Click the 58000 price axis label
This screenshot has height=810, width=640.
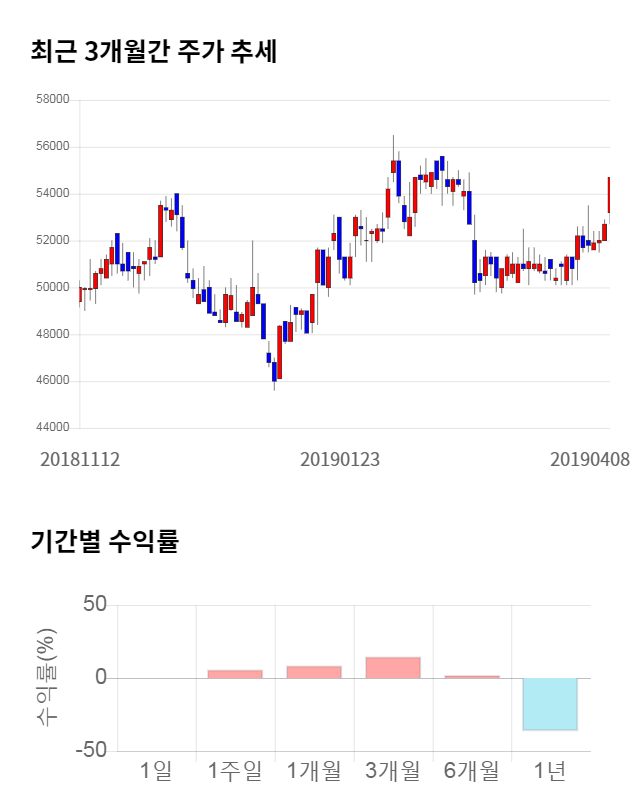tap(51, 100)
